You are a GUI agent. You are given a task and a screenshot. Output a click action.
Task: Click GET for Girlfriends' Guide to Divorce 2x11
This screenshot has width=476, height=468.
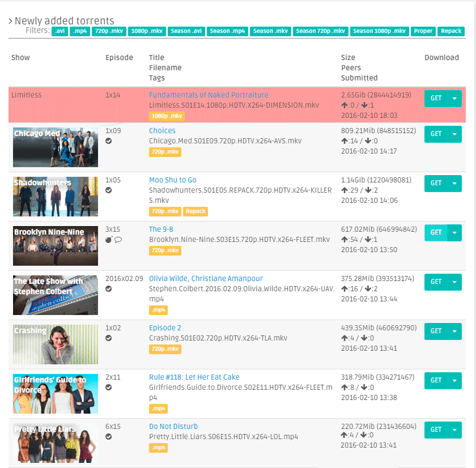436,381
